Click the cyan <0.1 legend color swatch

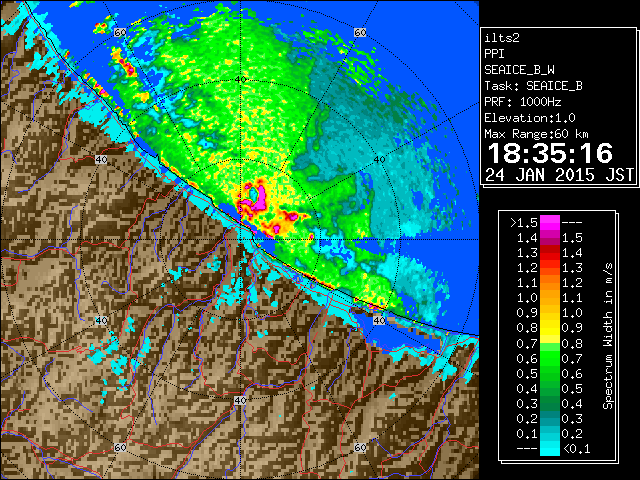tap(549, 449)
